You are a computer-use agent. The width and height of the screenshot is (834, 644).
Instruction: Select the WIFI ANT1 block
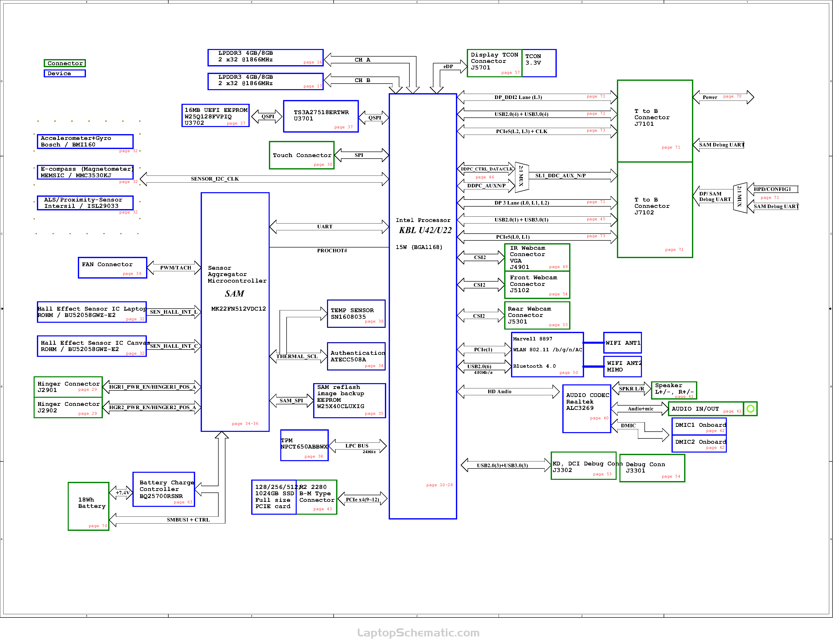point(622,343)
